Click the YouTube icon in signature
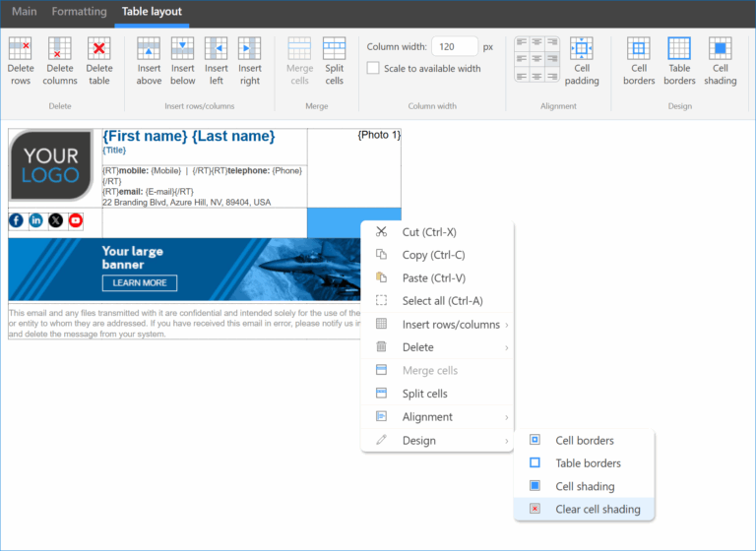The width and height of the screenshot is (756, 551). (76, 220)
